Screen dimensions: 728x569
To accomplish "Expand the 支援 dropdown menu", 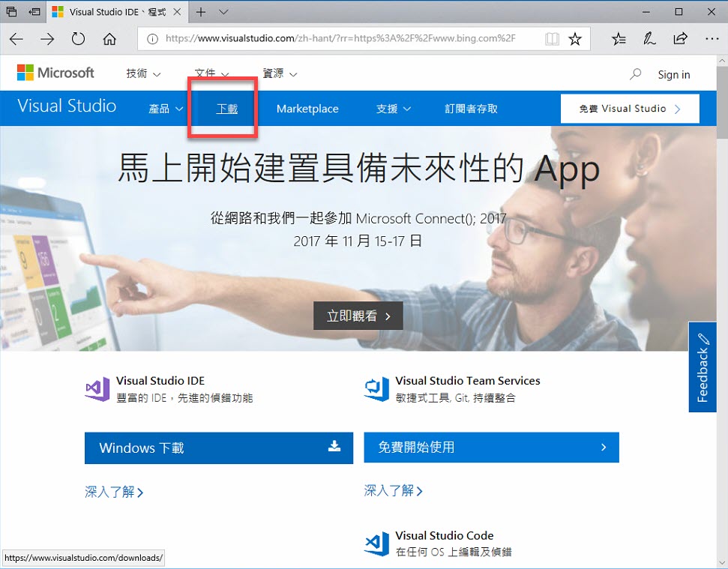I will click(x=394, y=109).
